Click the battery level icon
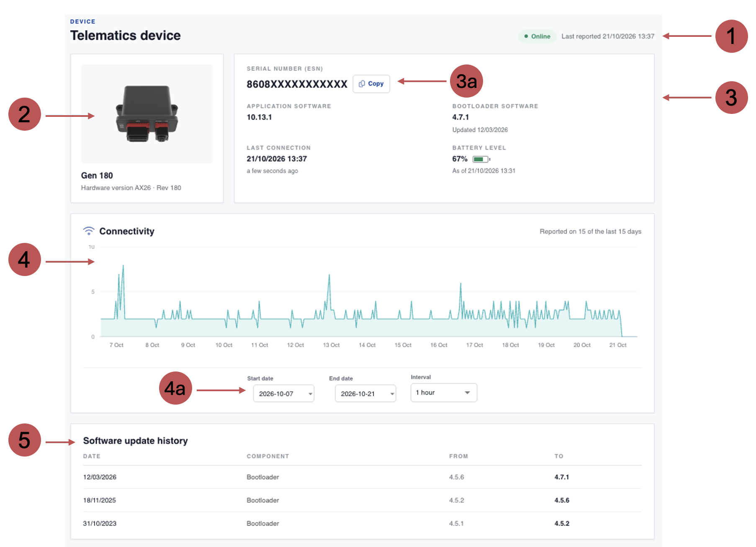The height and width of the screenshot is (547, 756). point(481,159)
